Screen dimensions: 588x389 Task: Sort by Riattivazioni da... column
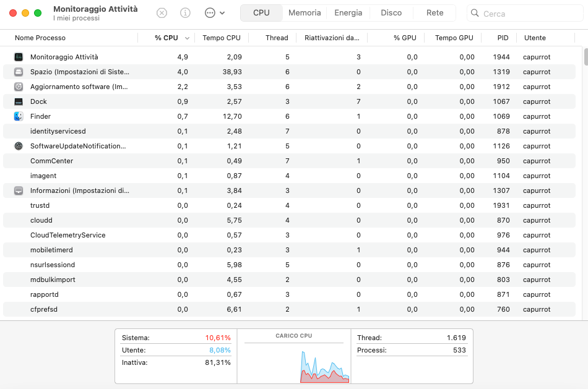[x=332, y=38]
